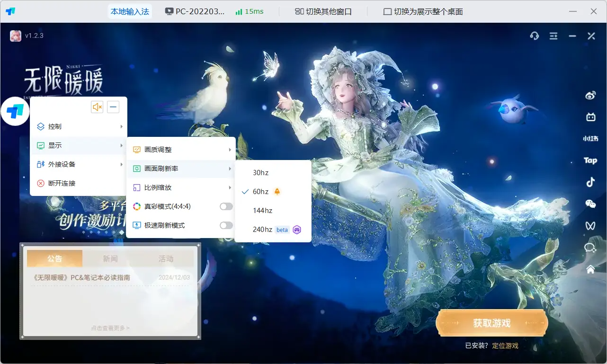Click orange bell icon next to 60hz
This screenshot has width=607, height=364.
(277, 192)
